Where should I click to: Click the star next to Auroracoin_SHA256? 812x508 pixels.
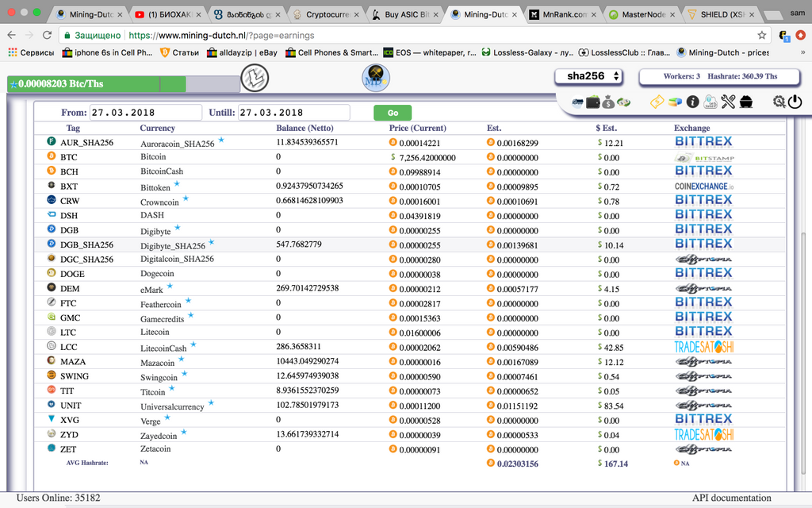(221, 140)
